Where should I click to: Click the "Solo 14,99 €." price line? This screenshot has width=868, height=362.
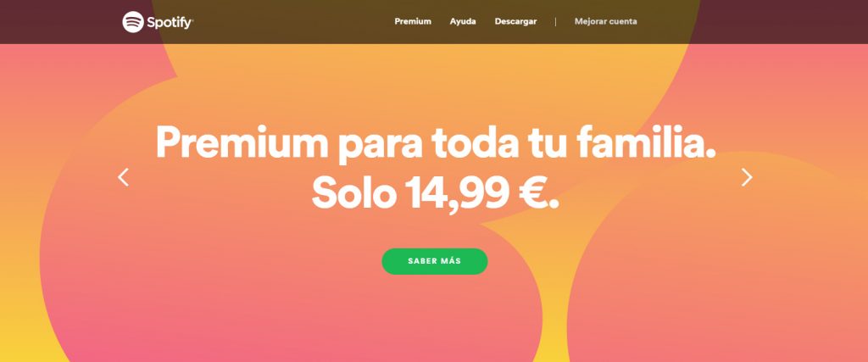(x=435, y=192)
